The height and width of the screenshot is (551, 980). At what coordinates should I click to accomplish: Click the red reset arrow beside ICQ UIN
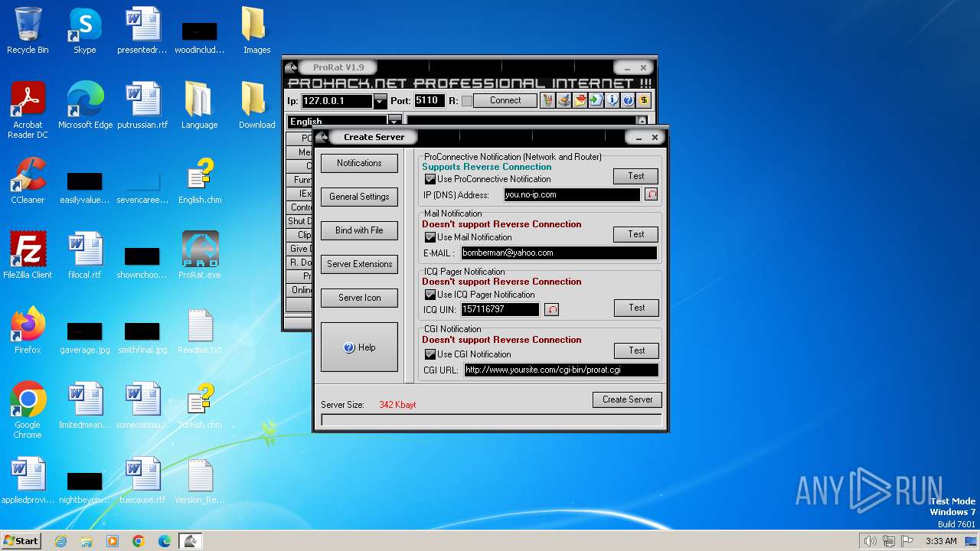point(551,309)
